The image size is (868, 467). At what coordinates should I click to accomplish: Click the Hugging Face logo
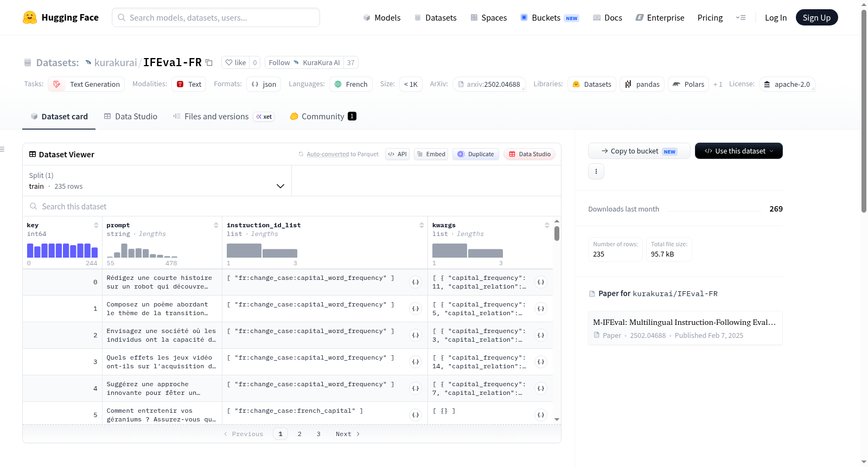[x=61, y=17]
